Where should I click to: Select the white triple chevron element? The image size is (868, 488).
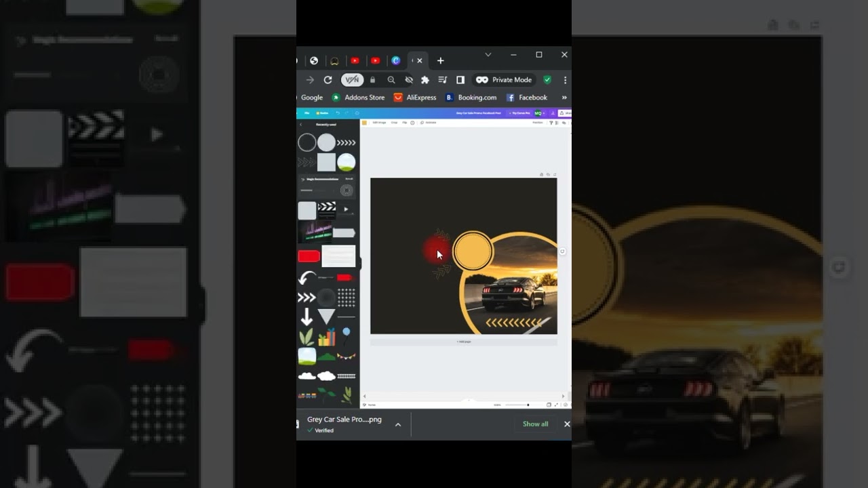307,298
